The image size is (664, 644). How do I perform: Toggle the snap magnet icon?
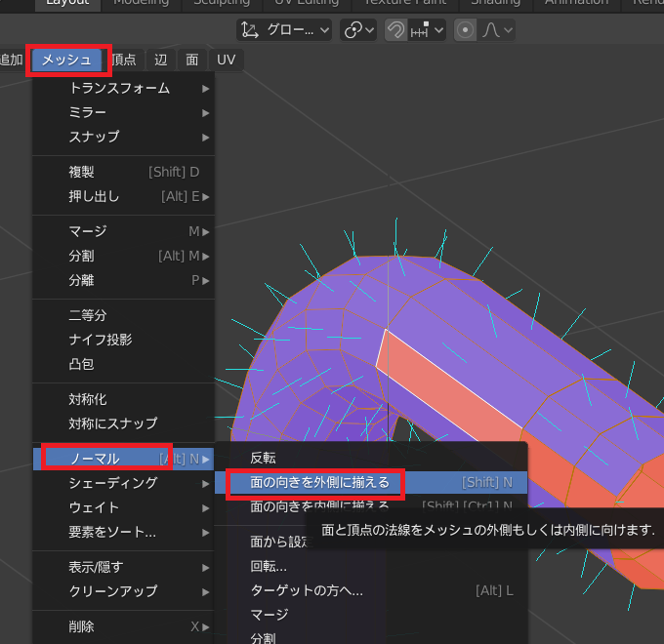[x=395, y=30]
